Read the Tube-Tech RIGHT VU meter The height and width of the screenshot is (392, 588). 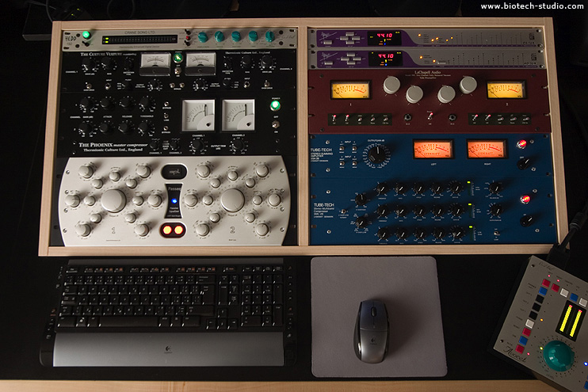(x=487, y=149)
